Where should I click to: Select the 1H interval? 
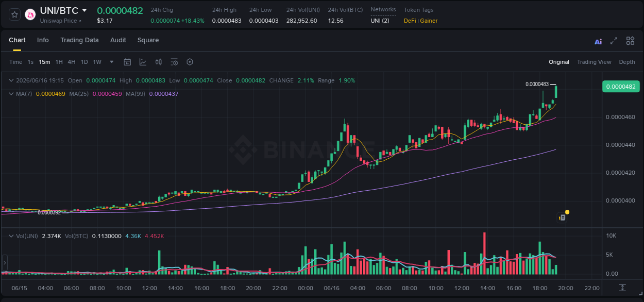(x=59, y=62)
